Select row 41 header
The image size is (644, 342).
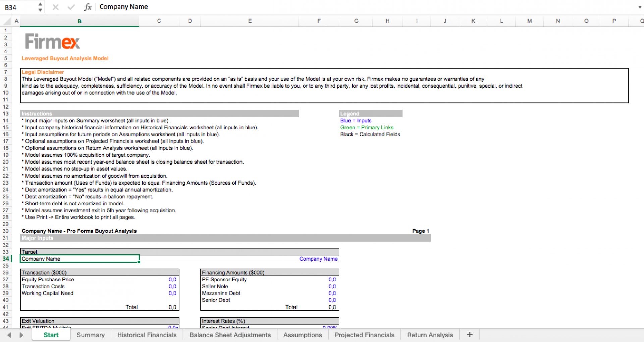(6, 307)
